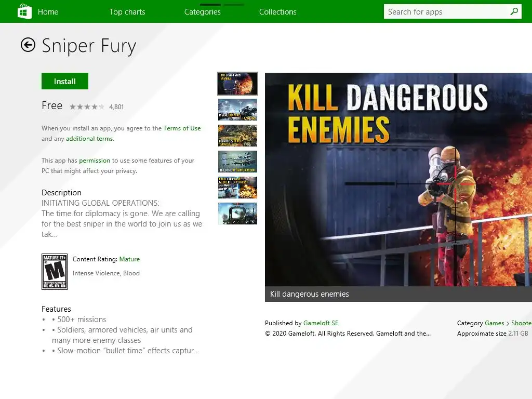Click the INITIATING GLOBAL OPERATIONS description text
532x399 pixels.
tap(100, 203)
